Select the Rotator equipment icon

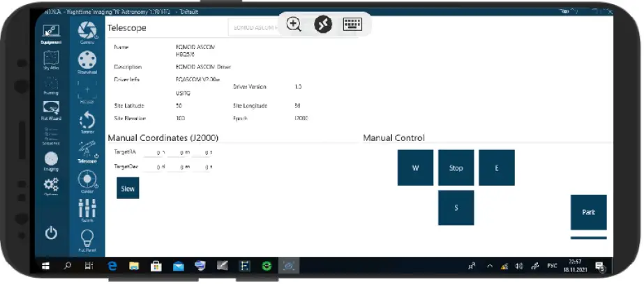point(87,122)
